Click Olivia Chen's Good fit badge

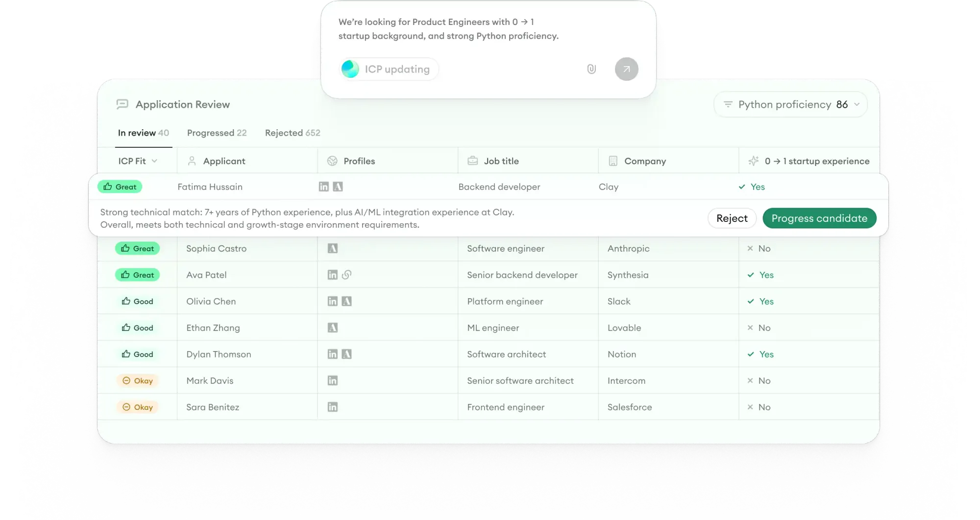coord(137,301)
